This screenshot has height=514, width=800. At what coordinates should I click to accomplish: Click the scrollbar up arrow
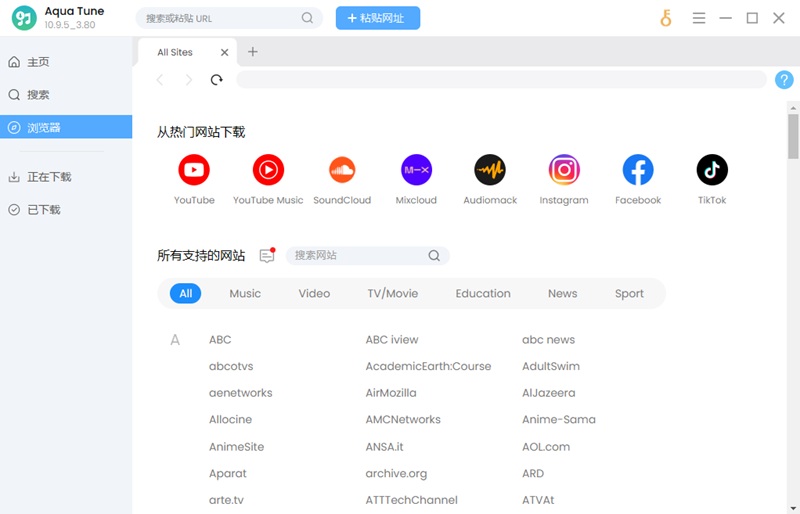coord(793,108)
